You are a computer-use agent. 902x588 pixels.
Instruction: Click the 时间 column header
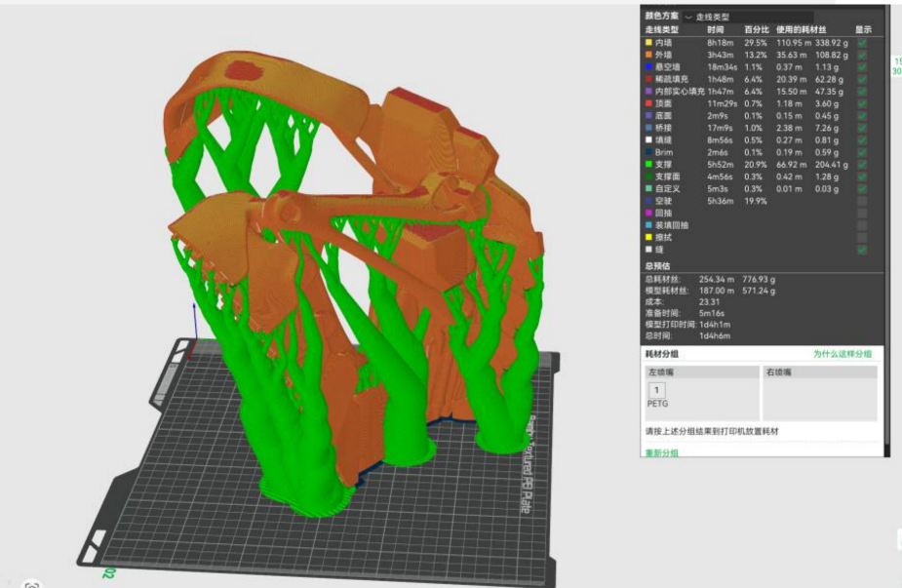(x=716, y=30)
